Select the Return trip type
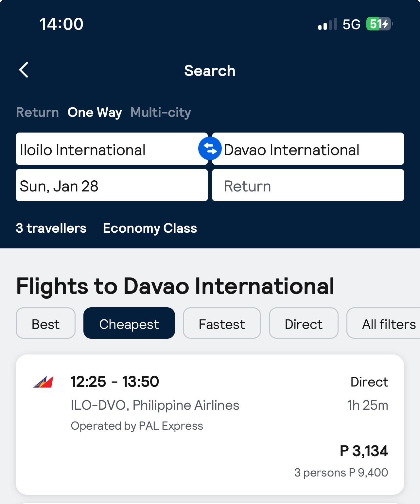This screenshot has height=504, width=420. tap(37, 112)
